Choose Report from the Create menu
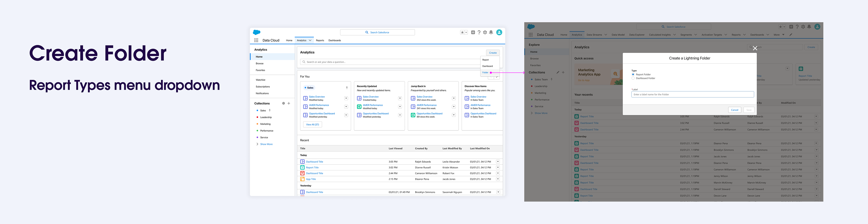 coord(490,60)
